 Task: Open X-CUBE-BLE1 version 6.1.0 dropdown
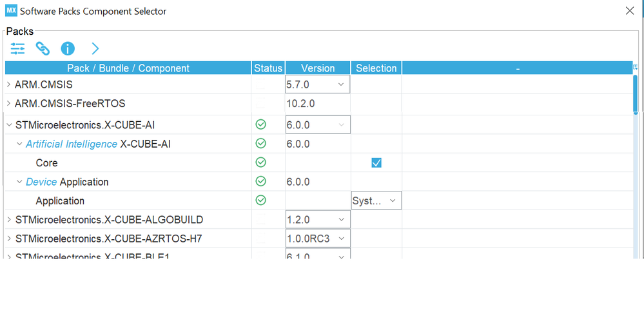pos(317,253)
